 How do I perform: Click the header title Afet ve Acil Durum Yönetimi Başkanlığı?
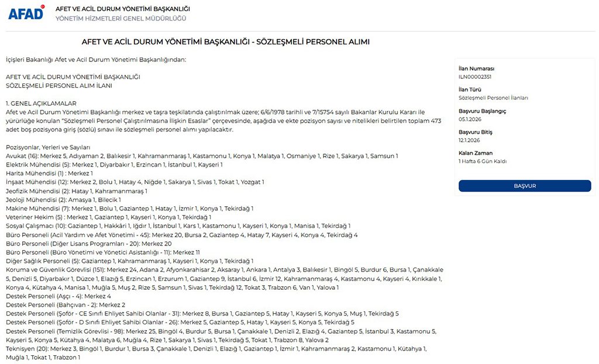pyautogui.click(x=122, y=9)
